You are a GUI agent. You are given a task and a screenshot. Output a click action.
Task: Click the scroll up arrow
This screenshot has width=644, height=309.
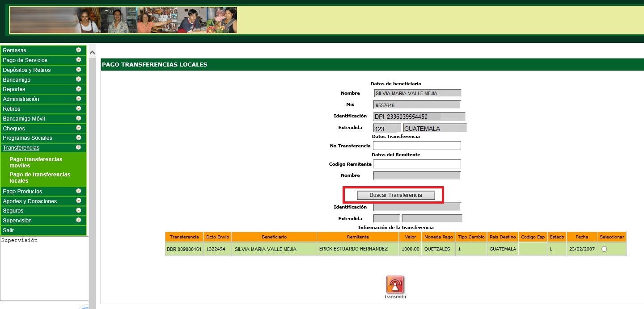93,53
